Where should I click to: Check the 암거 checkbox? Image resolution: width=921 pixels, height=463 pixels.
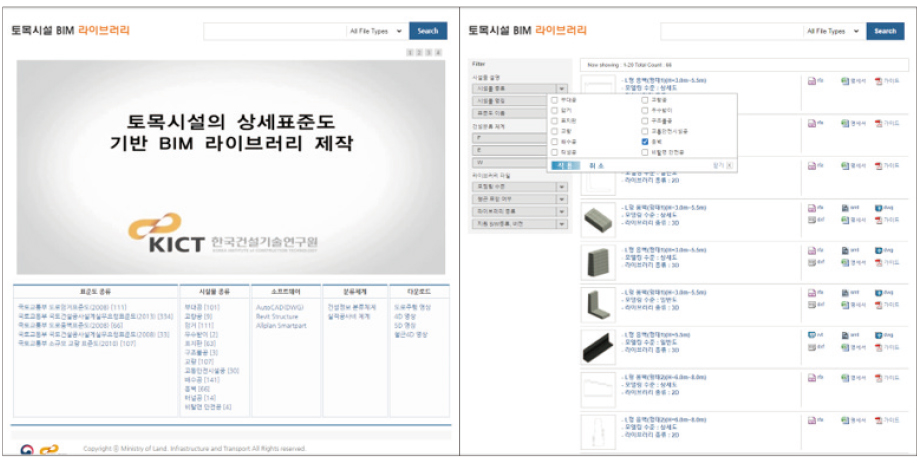tap(554, 110)
